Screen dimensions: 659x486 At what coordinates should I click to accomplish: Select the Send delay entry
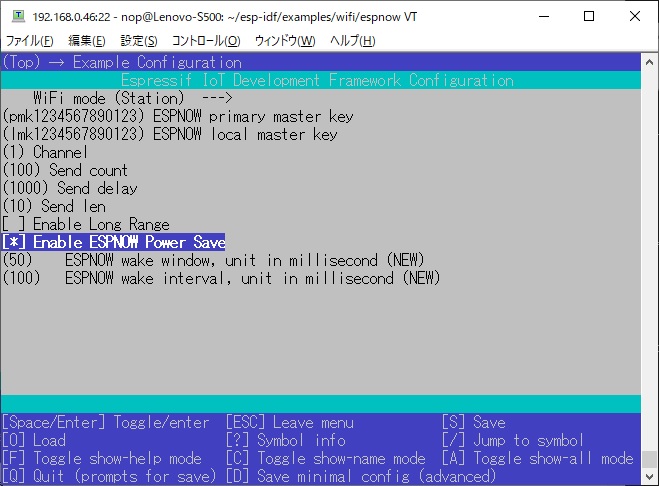point(70,189)
